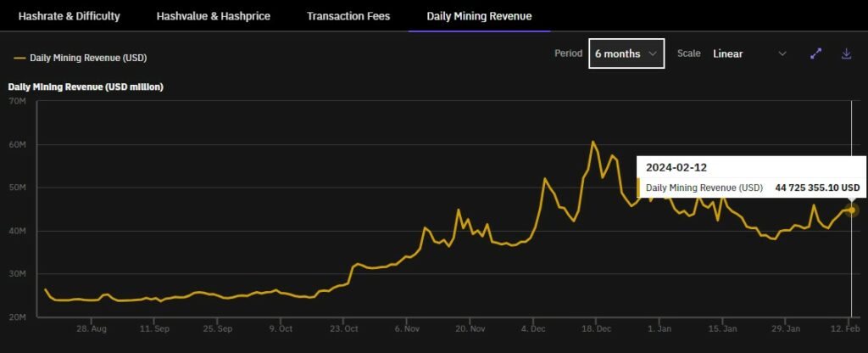
Task: Click the 23. Oct x-axis label
Action: [x=344, y=328]
